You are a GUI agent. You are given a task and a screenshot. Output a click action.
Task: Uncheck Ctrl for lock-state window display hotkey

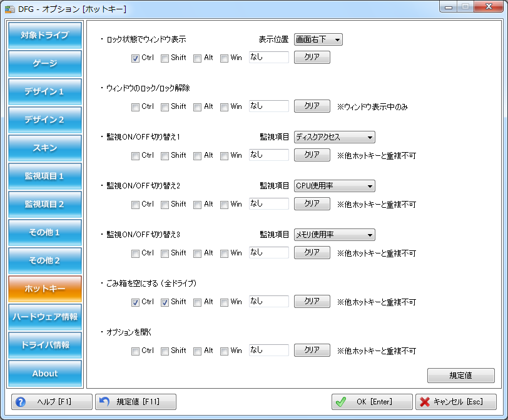tap(135, 58)
